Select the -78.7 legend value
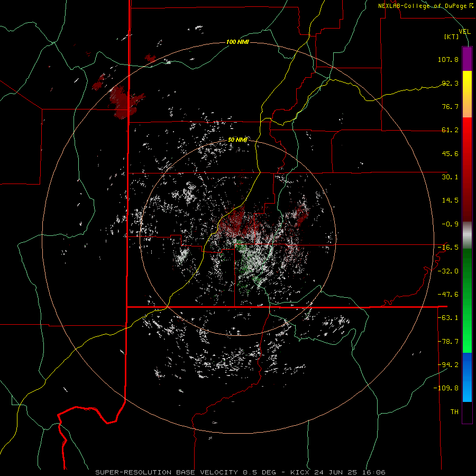Image resolution: width=476 pixels, height=476 pixels. click(x=448, y=342)
